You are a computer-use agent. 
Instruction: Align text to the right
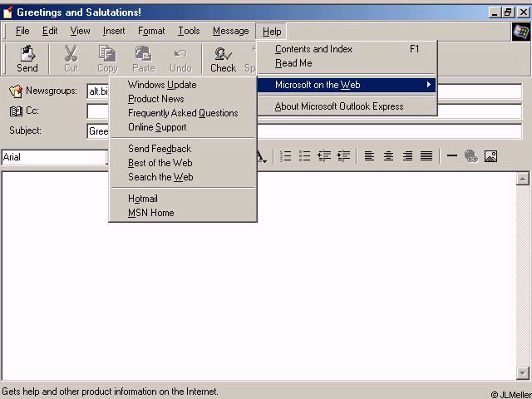click(407, 156)
